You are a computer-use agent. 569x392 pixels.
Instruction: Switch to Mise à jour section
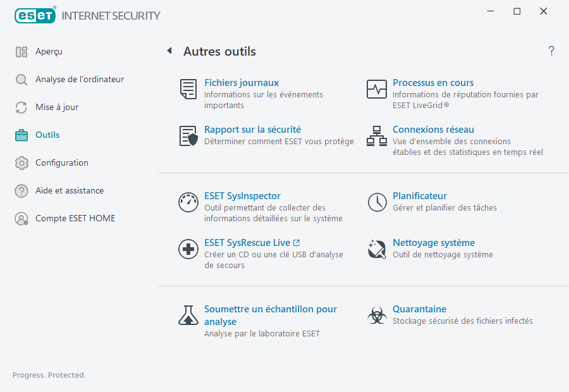tap(57, 107)
